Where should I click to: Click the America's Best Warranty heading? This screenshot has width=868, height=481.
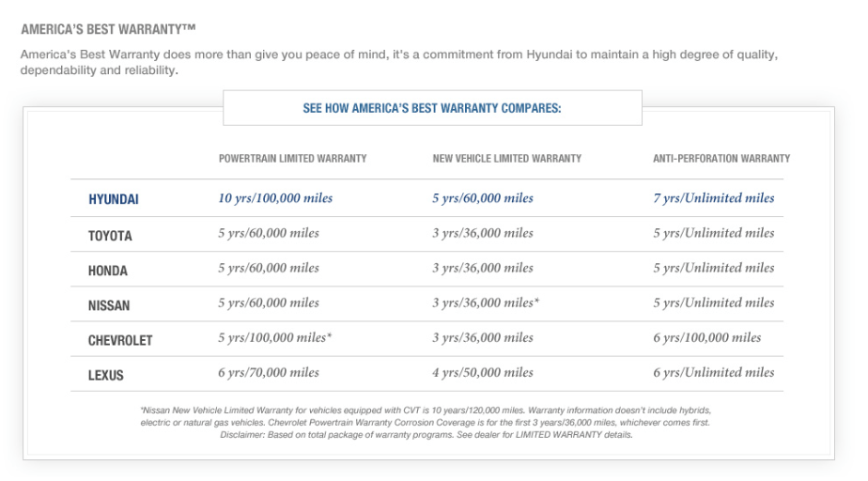[x=109, y=29]
